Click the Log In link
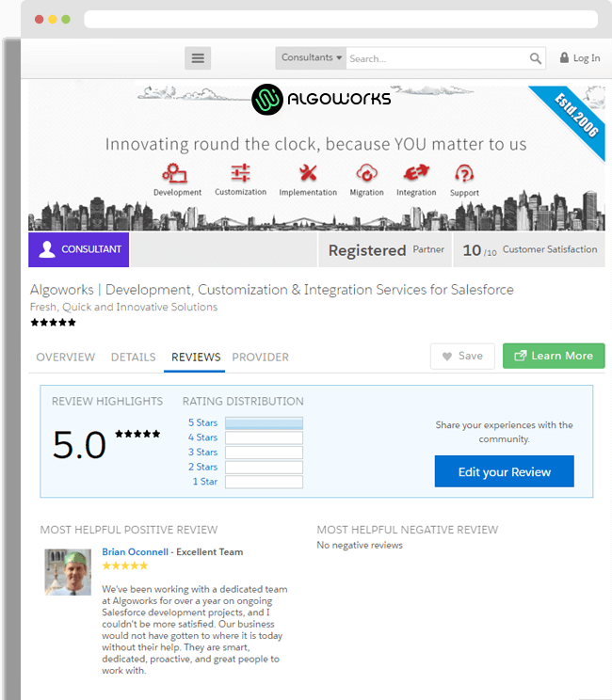The height and width of the screenshot is (700, 612). 579,58
